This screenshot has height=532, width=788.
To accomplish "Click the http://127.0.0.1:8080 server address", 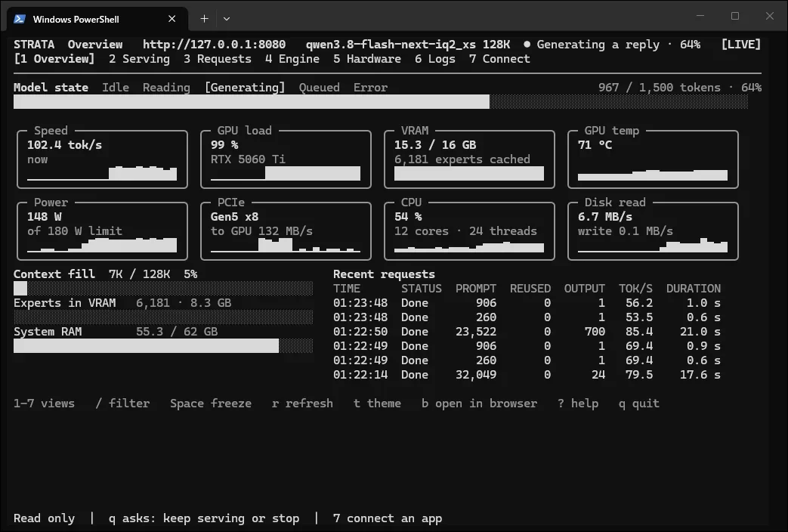I will click(x=214, y=45).
